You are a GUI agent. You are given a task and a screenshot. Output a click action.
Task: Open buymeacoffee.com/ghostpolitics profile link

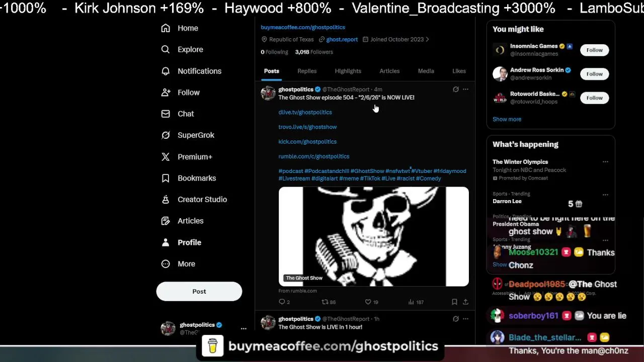point(303,27)
